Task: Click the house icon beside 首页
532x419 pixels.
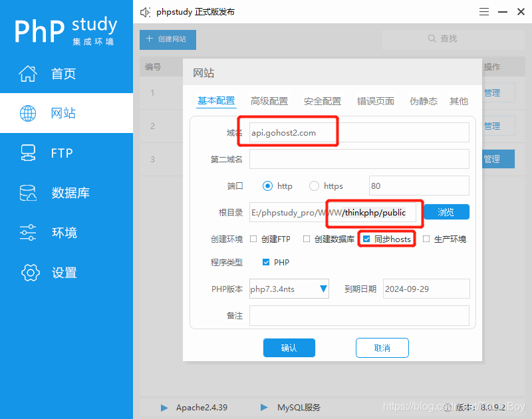Action: 28,73
